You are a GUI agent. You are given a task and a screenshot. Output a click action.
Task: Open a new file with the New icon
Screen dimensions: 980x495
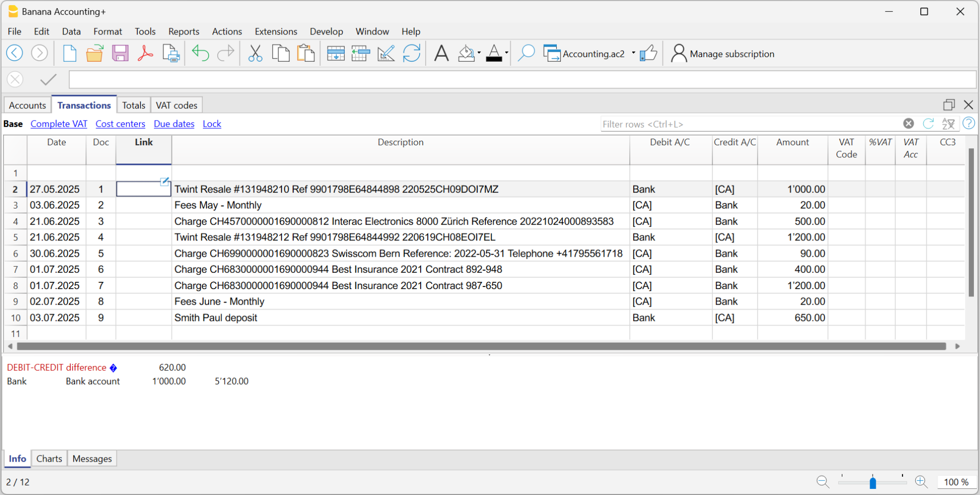(x=69, y=53)
